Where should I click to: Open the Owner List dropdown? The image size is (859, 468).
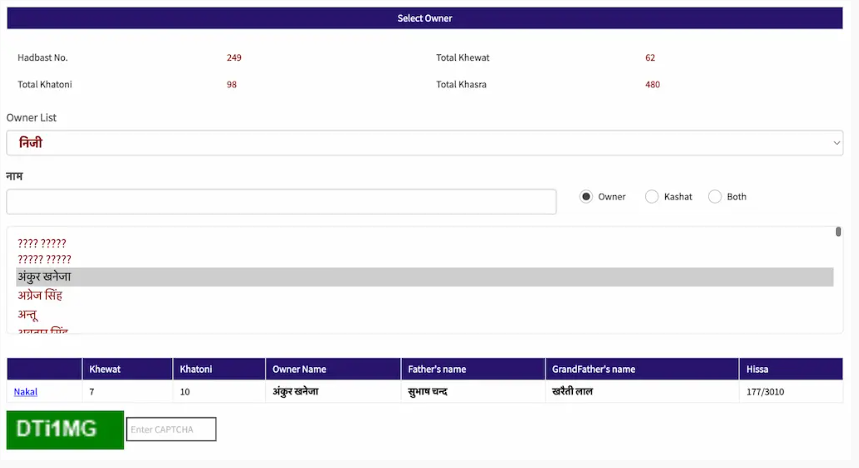point(424,143)
